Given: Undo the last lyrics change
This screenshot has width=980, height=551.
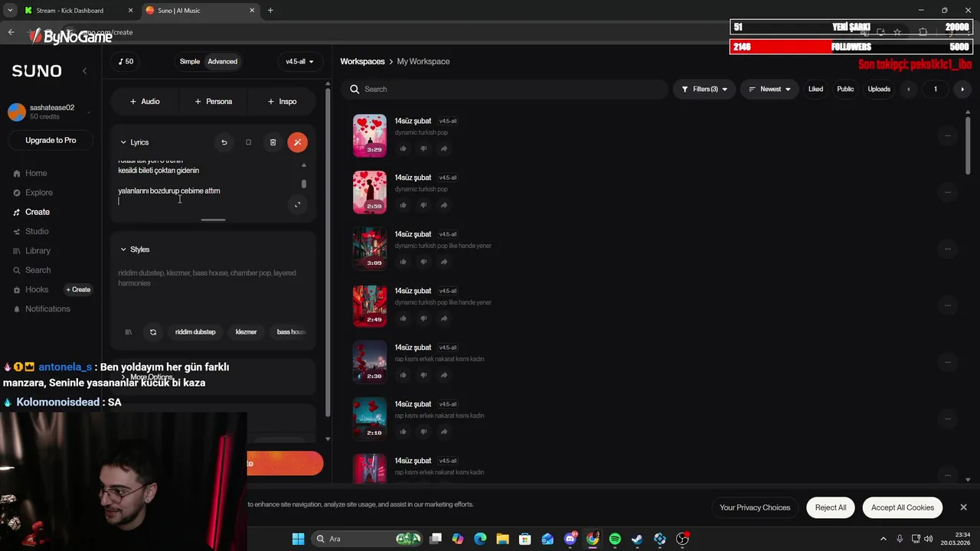Looking at the screenshot, I should point(224,142).
